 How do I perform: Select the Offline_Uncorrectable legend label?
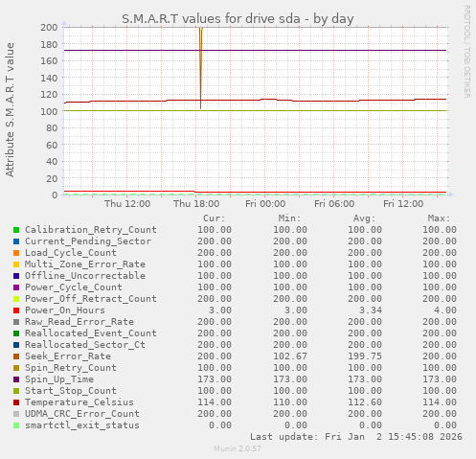85,276
